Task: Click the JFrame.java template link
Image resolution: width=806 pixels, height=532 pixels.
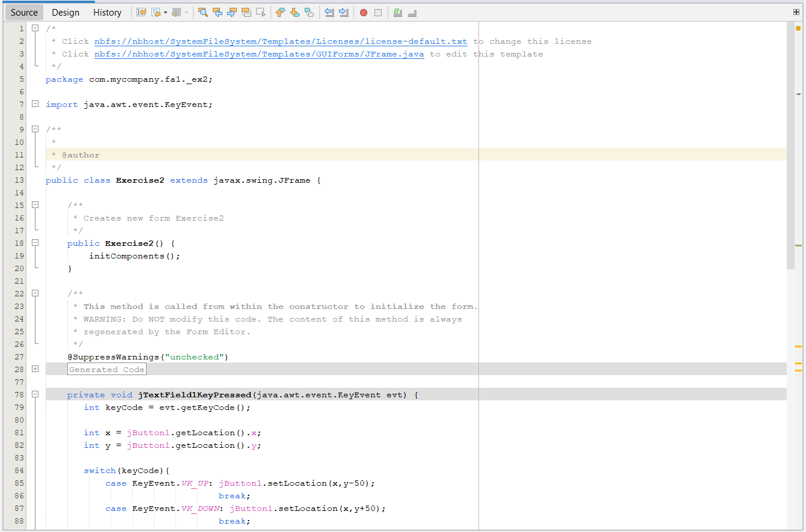Action: pos(258,54)
